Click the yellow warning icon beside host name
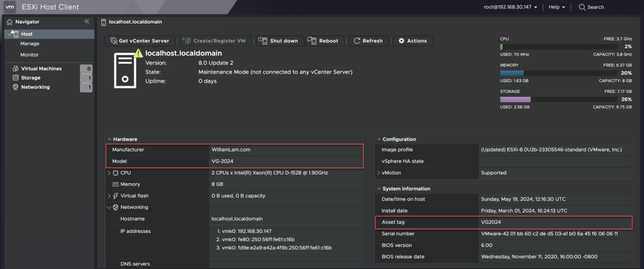Image resolution: width=644 pixels, height=269 pixels. coord(139,53)
